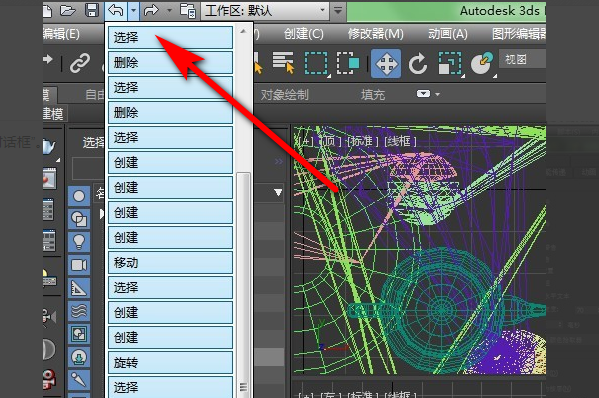The width and height of the screenshot is (599, 398).
Task: Toggle the geometry sphere display filter
Action: (79, 196)
